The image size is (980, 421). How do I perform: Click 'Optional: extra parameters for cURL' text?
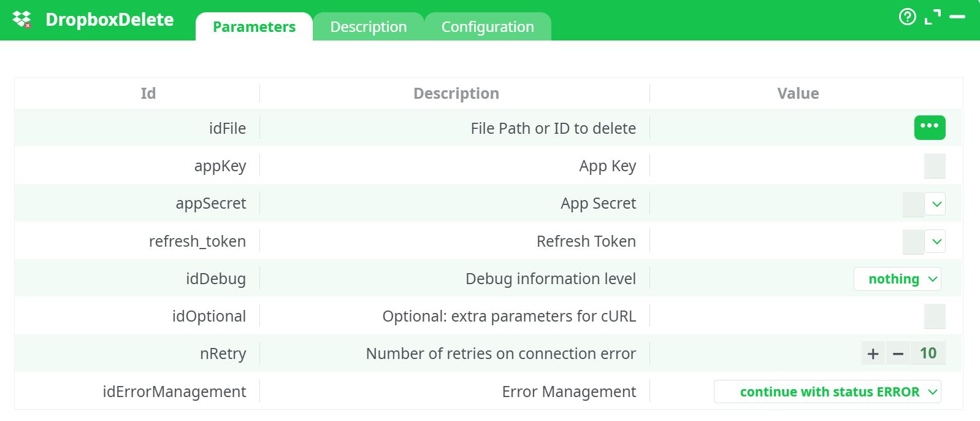509,317
